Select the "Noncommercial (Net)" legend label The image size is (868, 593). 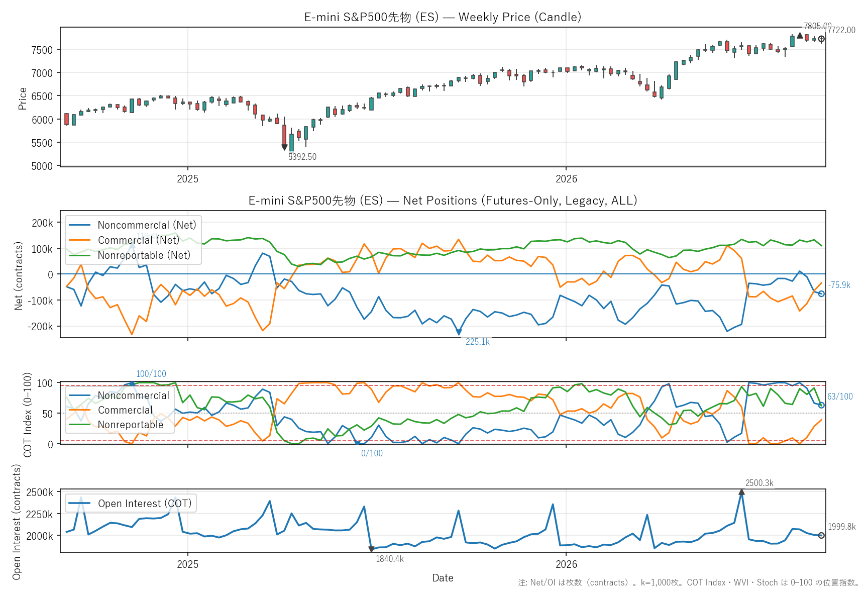147,225
